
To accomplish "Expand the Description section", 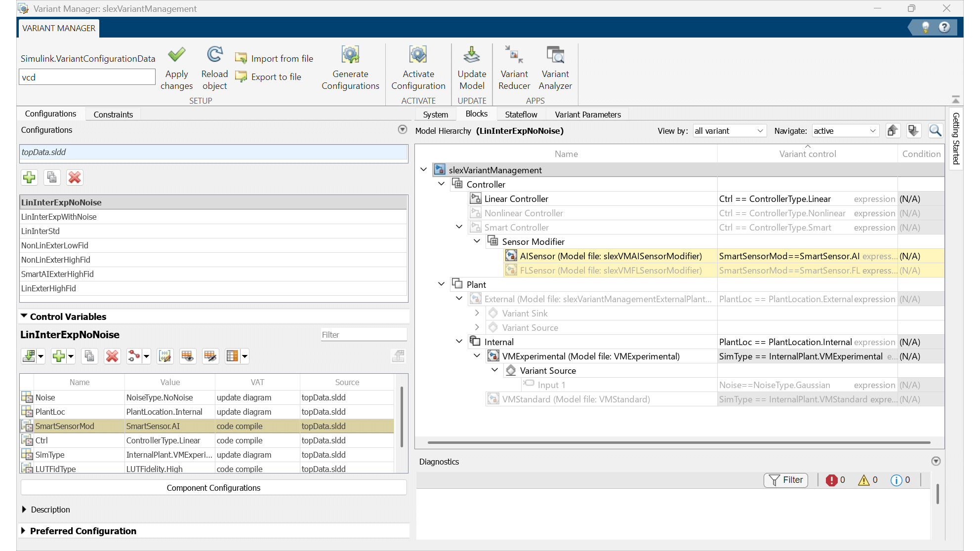I will click(24, 509).
